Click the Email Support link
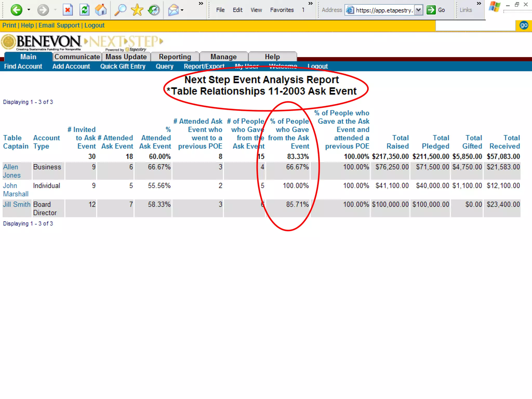The width and height of the screenshot is (532, 399). coord(59,25)
